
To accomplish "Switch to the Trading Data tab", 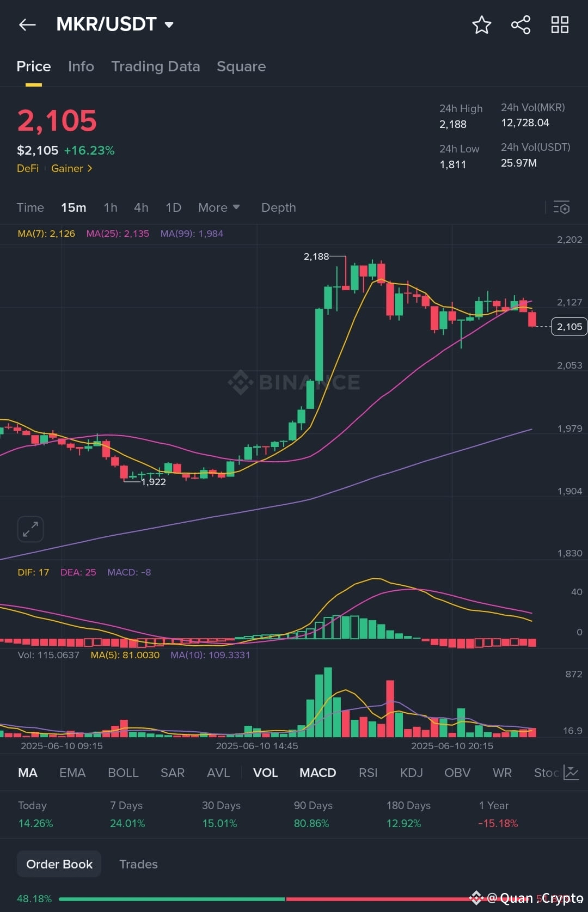I will pos(156,66).
